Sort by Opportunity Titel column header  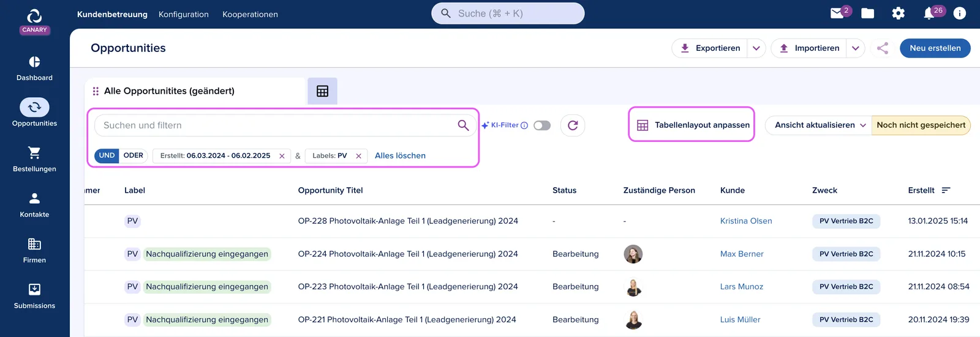(x=330, y=190)
